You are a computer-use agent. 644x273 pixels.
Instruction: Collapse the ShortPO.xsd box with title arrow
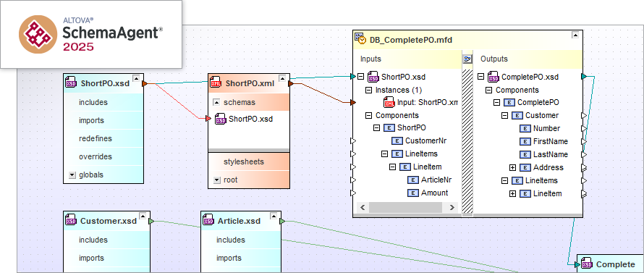tap(136, 78)
